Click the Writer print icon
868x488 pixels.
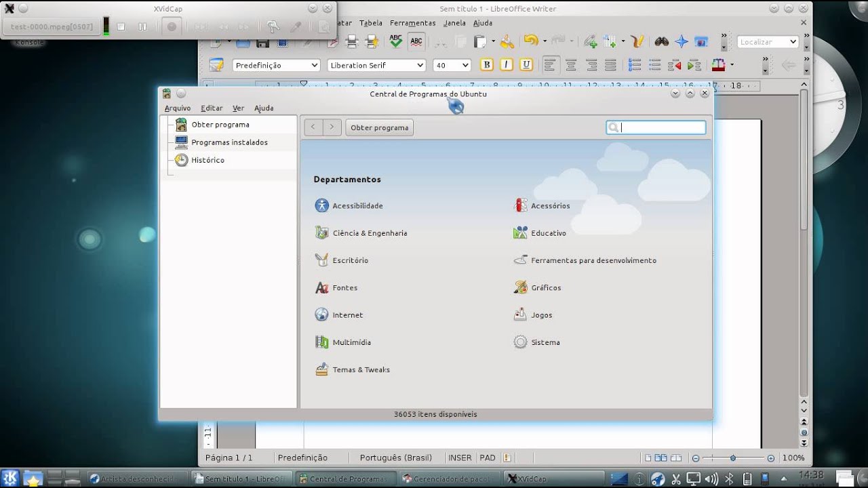click(x=351, y=41)
